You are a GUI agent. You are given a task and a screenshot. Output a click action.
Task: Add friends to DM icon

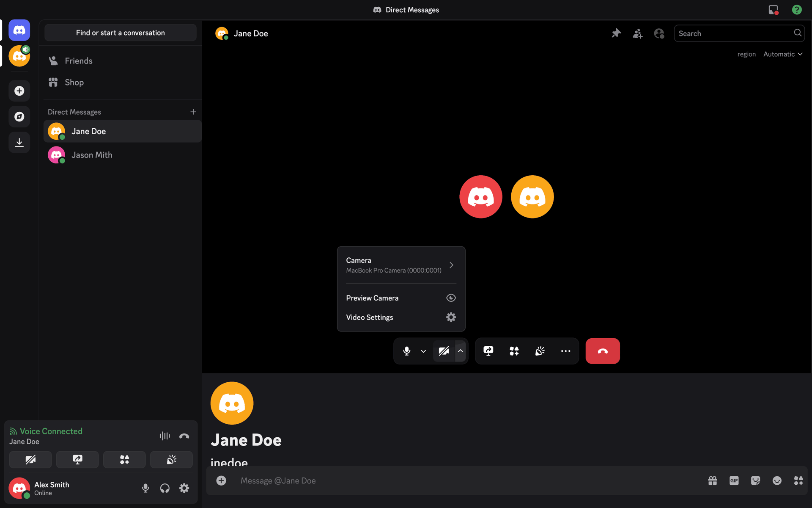pos(638,33)
